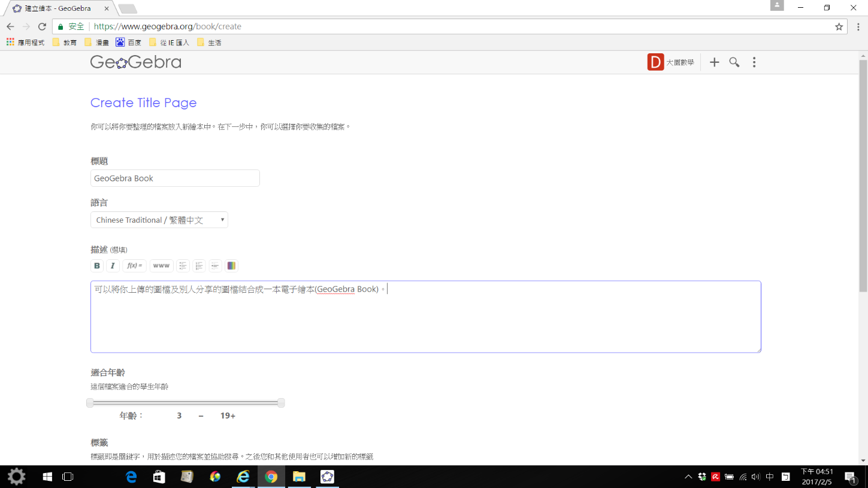Click the browser forward arrow
868x488 pixels.
26,26
